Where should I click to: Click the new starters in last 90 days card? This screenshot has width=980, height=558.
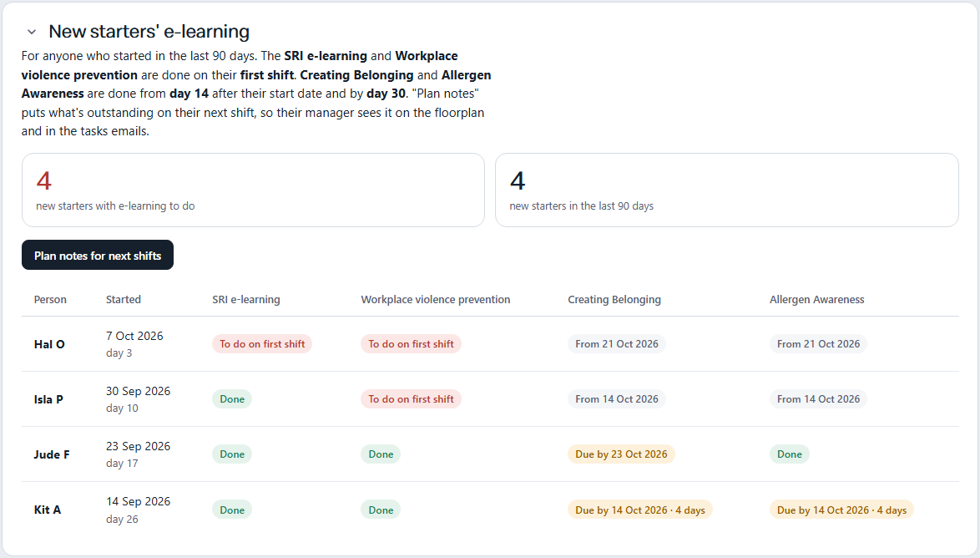727,190
